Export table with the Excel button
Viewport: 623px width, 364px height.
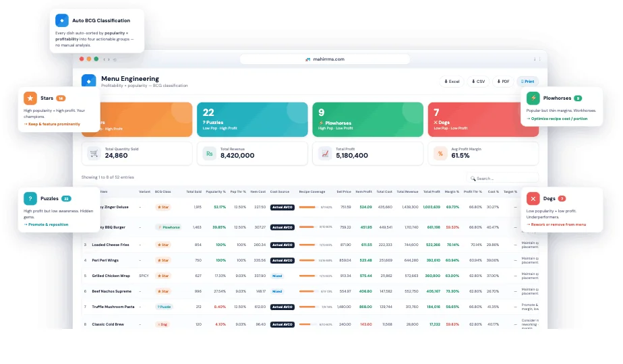[452, 82]
